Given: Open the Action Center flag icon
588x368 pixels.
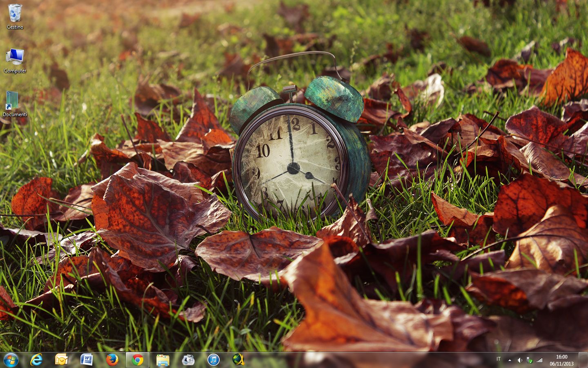Looking at the screenshot, I should tap(530, 360).
